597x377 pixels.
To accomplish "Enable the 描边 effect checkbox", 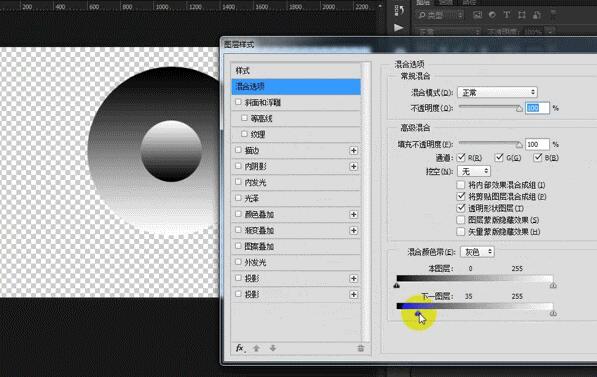I will tap(238, 150).
